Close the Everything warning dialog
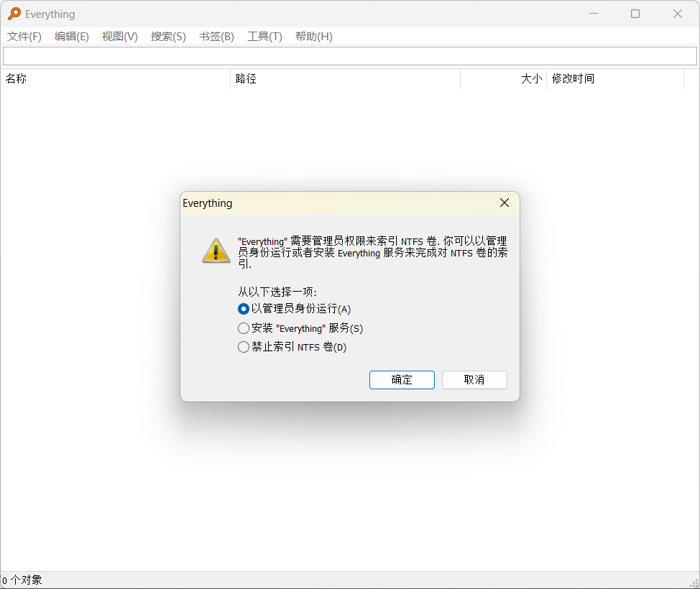Image resolution: width=700 pixels, height=589 pixels. (x=505, y=203)
